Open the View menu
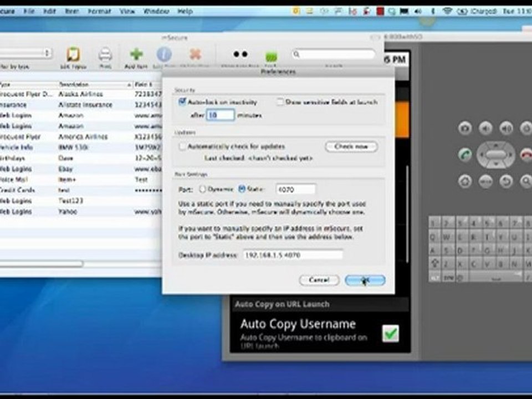The height and width of the screenshot is (399, 532). click(127, 11)
